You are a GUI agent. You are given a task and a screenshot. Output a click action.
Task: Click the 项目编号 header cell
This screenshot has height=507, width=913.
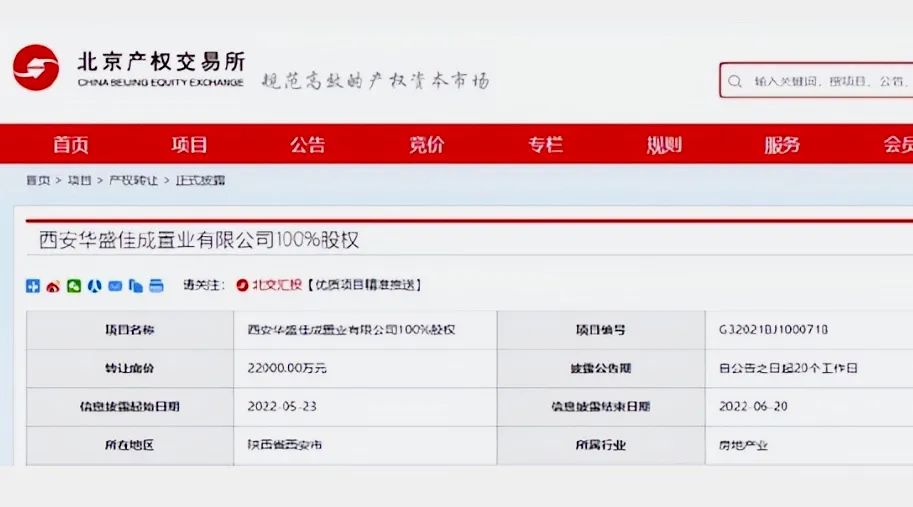point(601,330)
